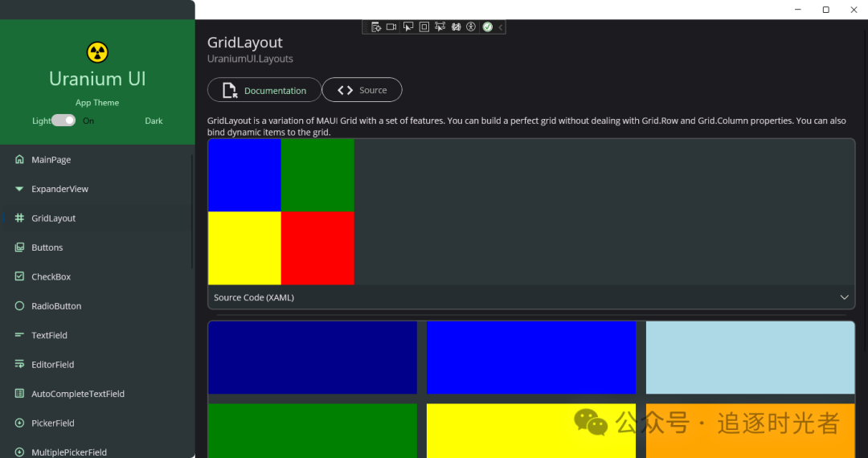
Task: Open MultiplePickerField page in sidebar
Action: pyautogui.click(x=97, y=451)
